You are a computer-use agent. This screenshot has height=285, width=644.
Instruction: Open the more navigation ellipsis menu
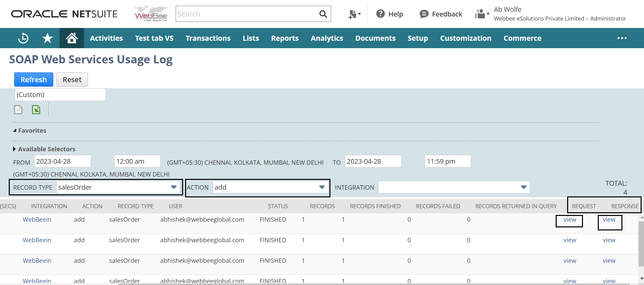pos(622,38)
